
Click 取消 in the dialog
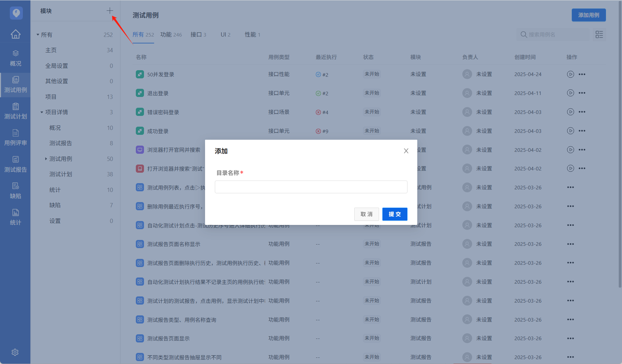click(x=366, y=214)
